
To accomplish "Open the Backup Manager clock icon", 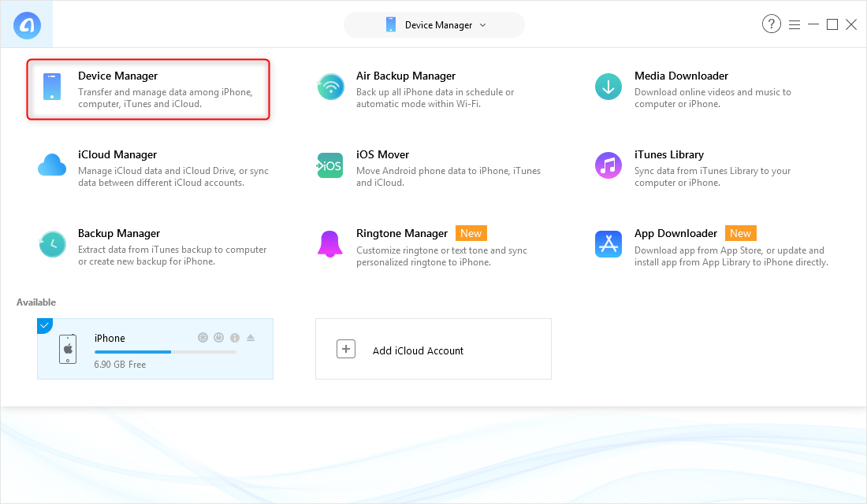I will tap(53, 243).
